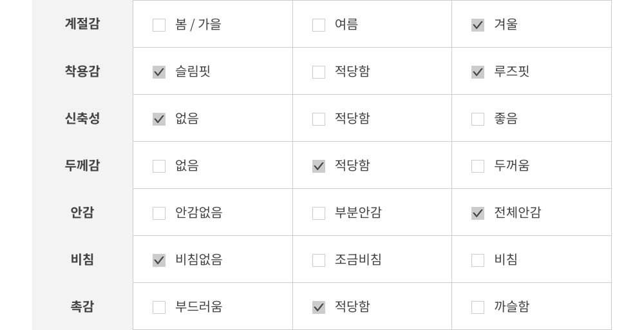Select the 좋음 stretch checkbox
This screenshot has width=644, height=330.
[x=478, y=119]
